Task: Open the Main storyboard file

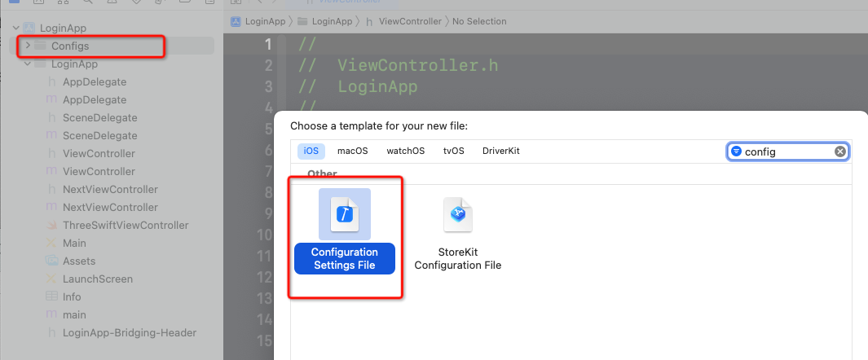Action: [66, 244]
